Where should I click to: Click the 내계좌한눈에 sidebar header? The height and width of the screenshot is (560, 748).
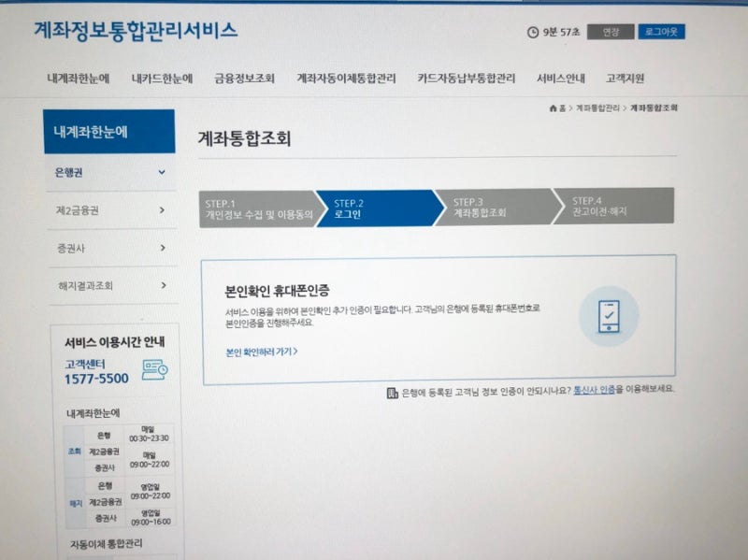pos(109,132)
